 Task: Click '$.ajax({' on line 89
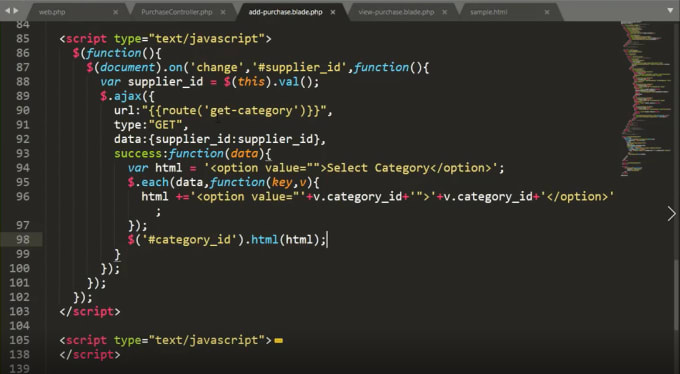(127, 96)
